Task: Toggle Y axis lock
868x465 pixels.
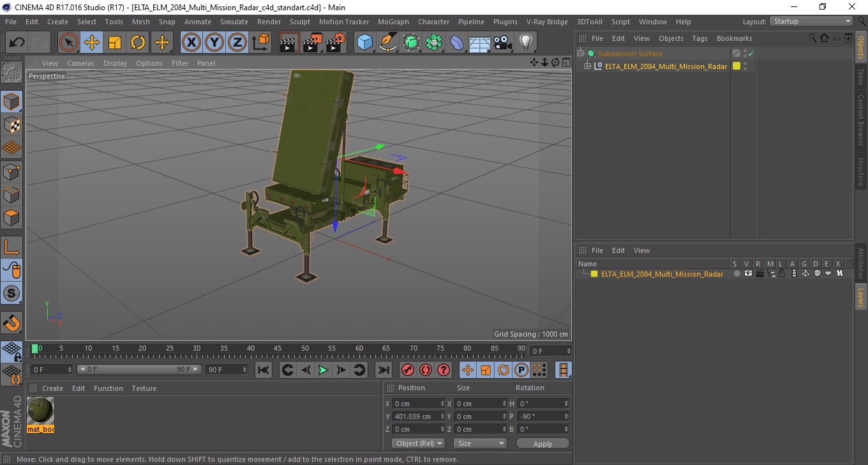Action: click(x=214, y=43)
